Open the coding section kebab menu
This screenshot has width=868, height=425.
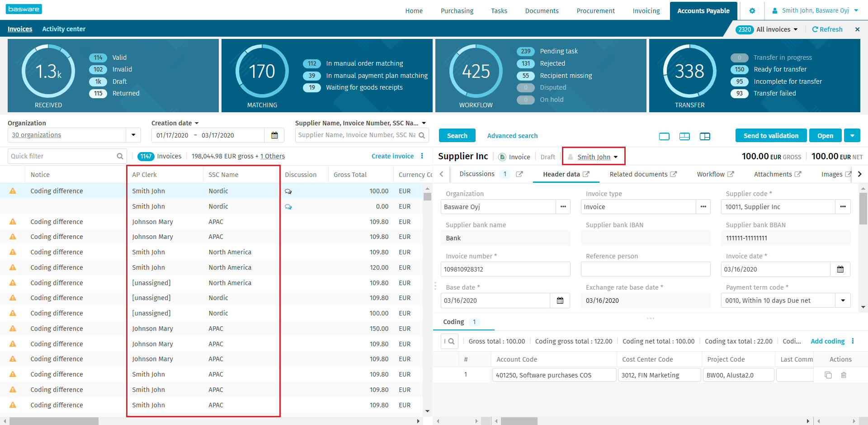853,341
